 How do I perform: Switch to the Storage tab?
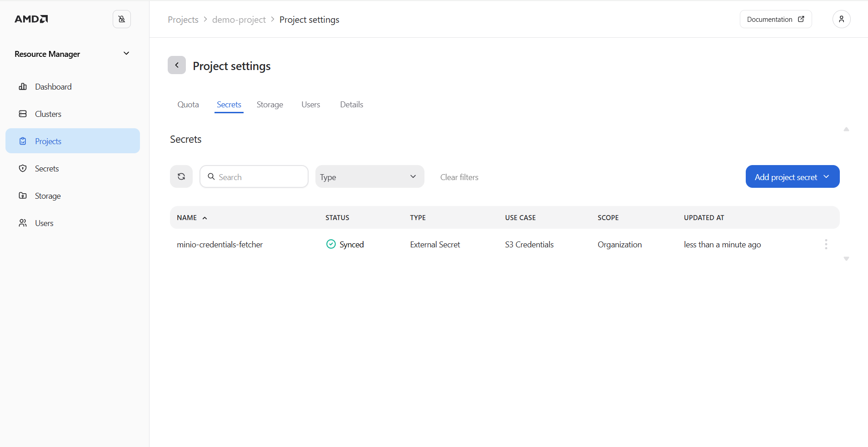270,105
